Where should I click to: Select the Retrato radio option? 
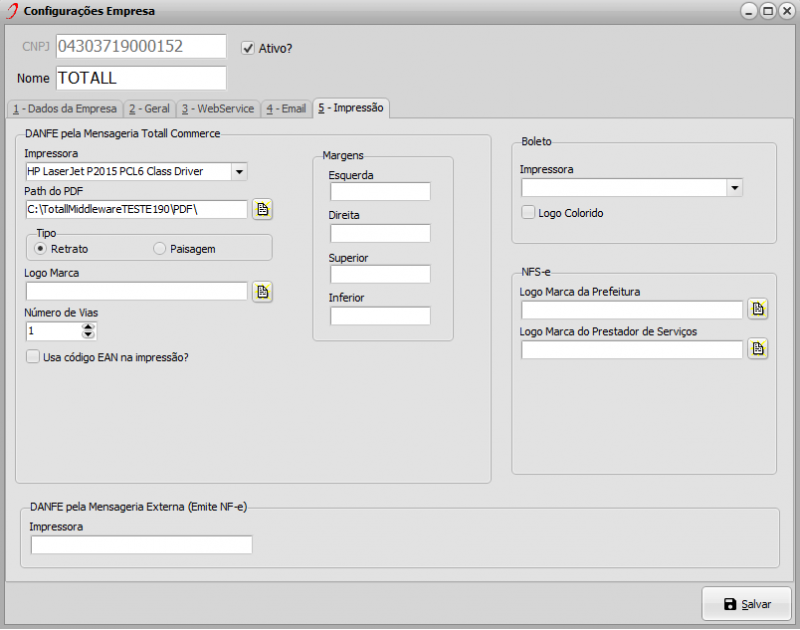click(x=41, y=248)
